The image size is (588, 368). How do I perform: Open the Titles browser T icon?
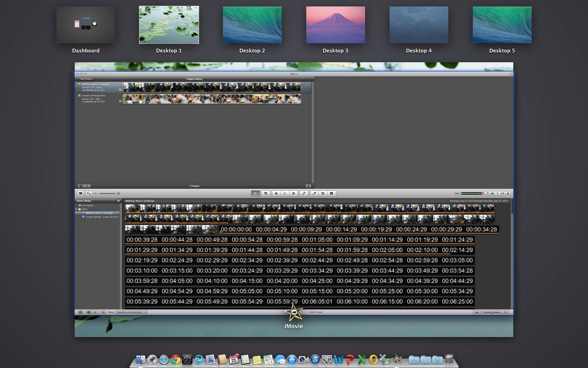tap(498, 194)
